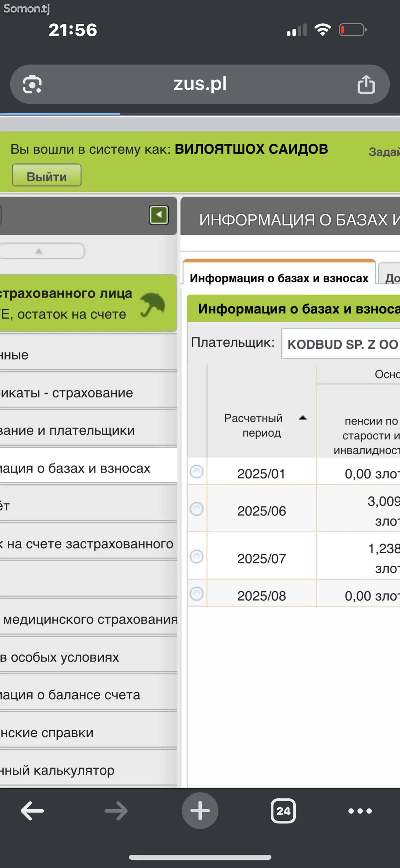Select the radio button for period 2025/08

196,594
